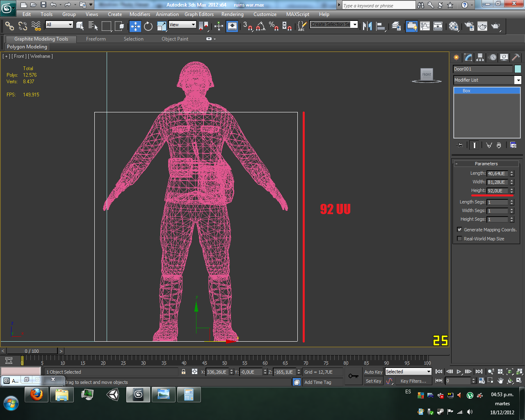Open the Quick Access toolbar dropdown arrow
Image resolution: width=525 pixels, height=420 pixels.
point(91,5)
